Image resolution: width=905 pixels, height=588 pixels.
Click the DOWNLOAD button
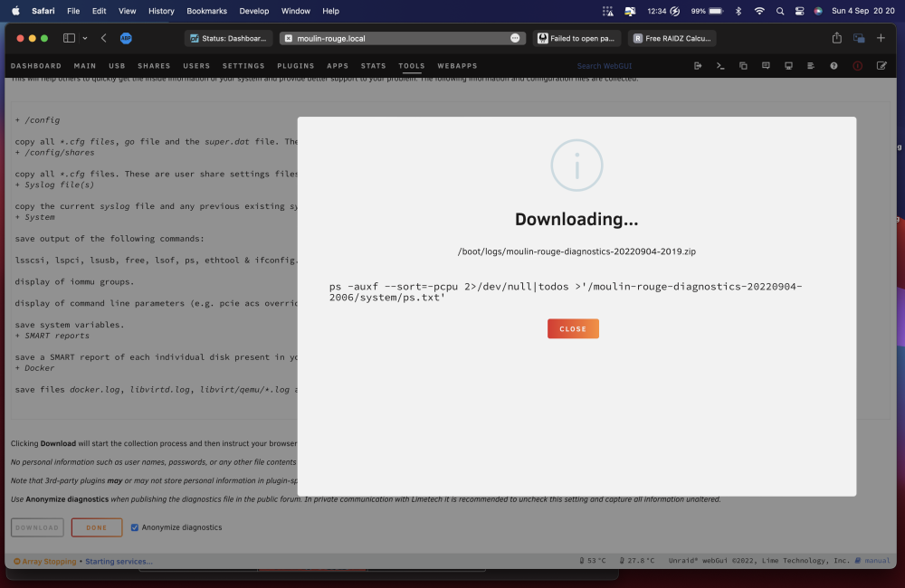click(37, 527)
